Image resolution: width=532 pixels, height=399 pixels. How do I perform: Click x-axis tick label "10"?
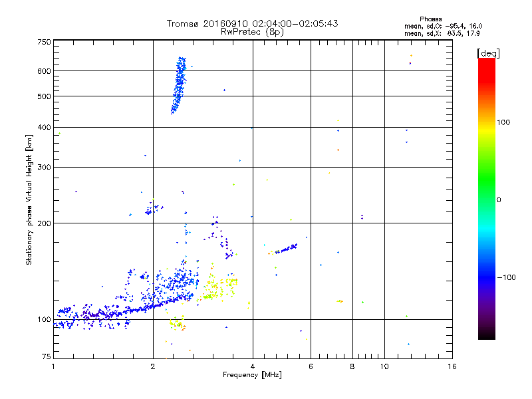tap(384, 366)
